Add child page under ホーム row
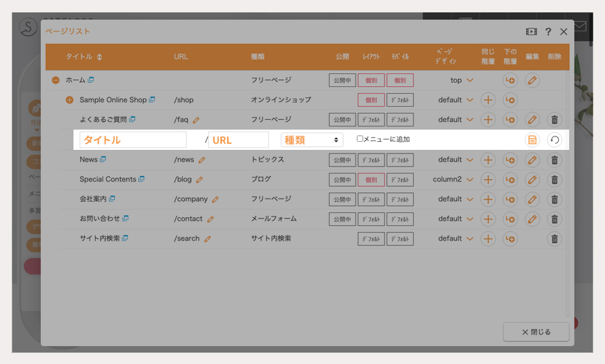 (x=510, y=80)
